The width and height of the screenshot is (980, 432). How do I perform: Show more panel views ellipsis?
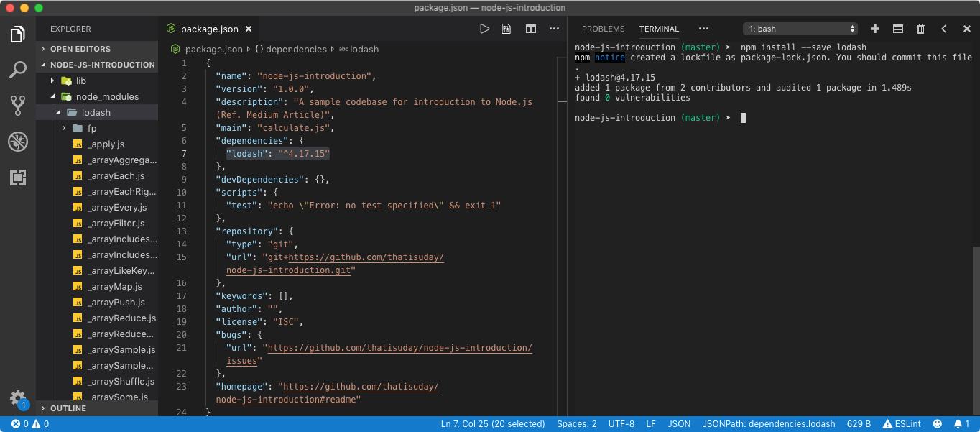point(703,29)
